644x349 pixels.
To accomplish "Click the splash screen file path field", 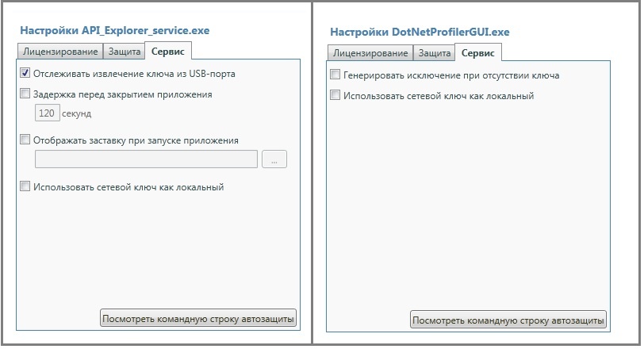I will [147, 159].
